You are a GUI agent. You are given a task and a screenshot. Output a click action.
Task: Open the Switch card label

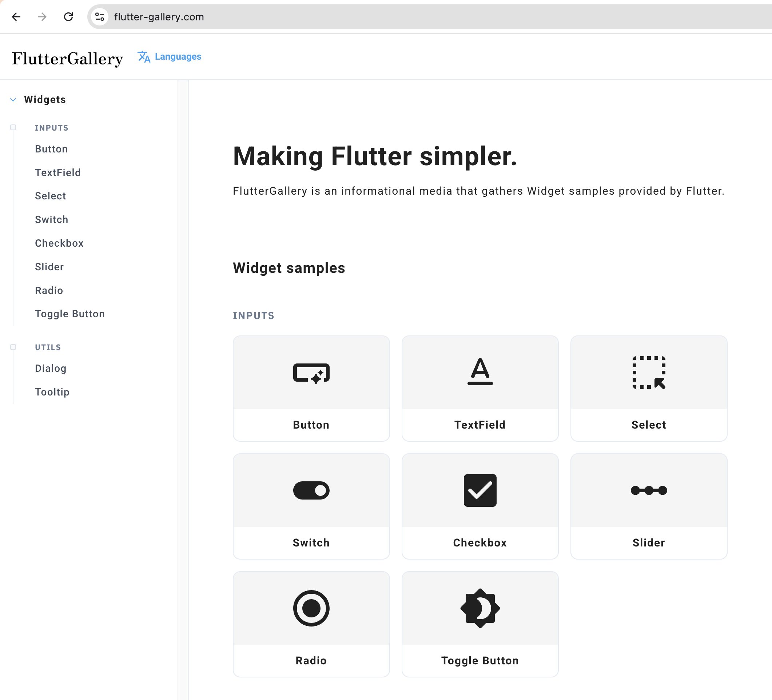click(x=311, y=543)
